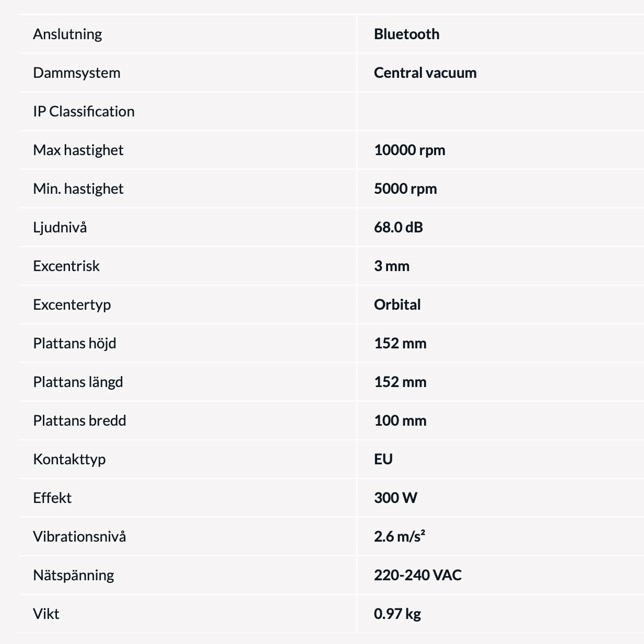
Task: Select the 10000 rpm max speed value
Action: [409, 150]
